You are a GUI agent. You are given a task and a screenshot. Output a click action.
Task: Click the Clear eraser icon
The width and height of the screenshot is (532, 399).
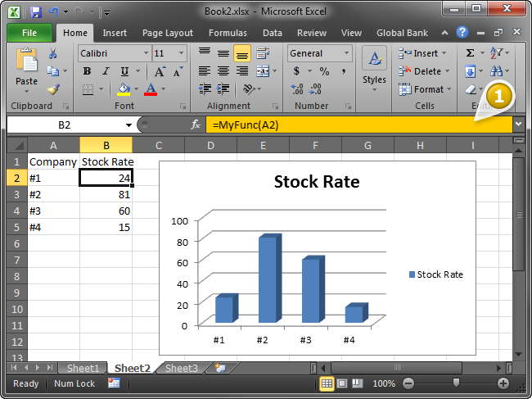(471, 89)
